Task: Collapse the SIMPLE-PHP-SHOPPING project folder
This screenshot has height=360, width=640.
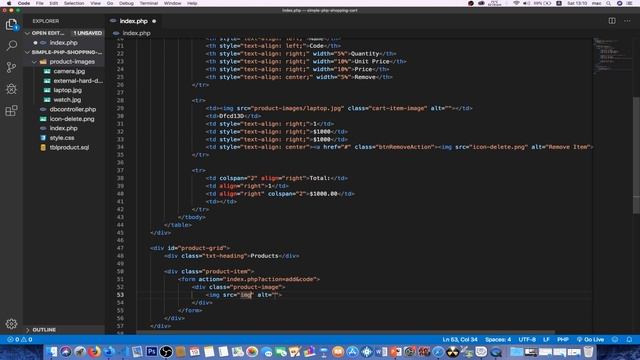Action: tap(63, 52)
